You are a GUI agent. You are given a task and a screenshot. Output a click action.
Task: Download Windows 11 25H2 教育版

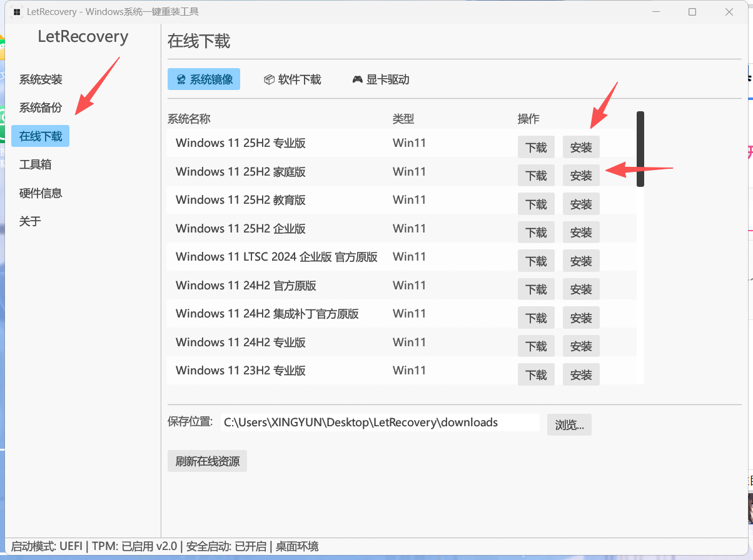536,204
